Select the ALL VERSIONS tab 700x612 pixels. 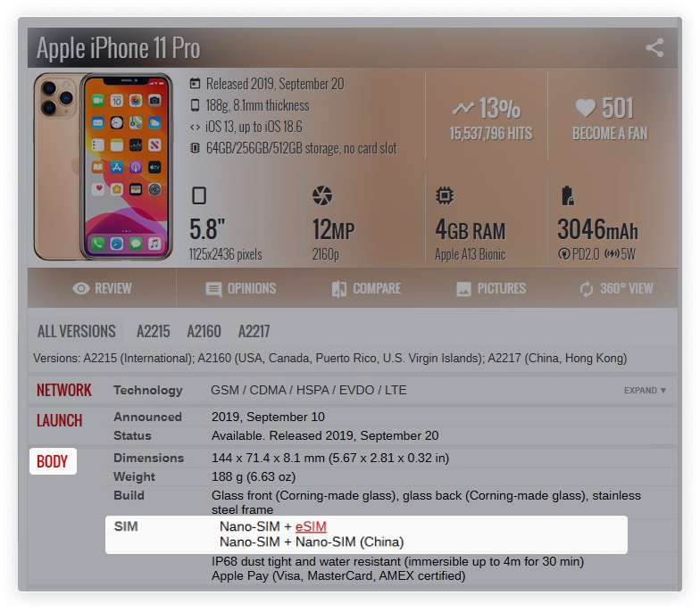(x=77, y=332)
